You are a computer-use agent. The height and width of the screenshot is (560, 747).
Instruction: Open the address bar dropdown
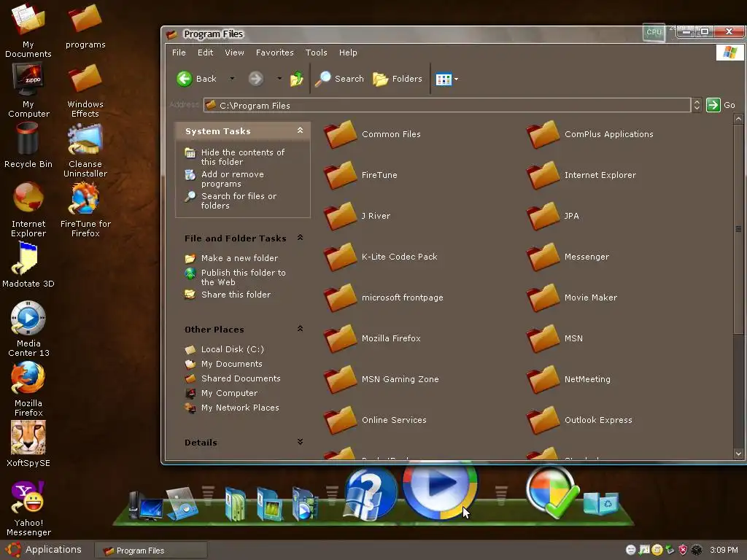[697, 105]
